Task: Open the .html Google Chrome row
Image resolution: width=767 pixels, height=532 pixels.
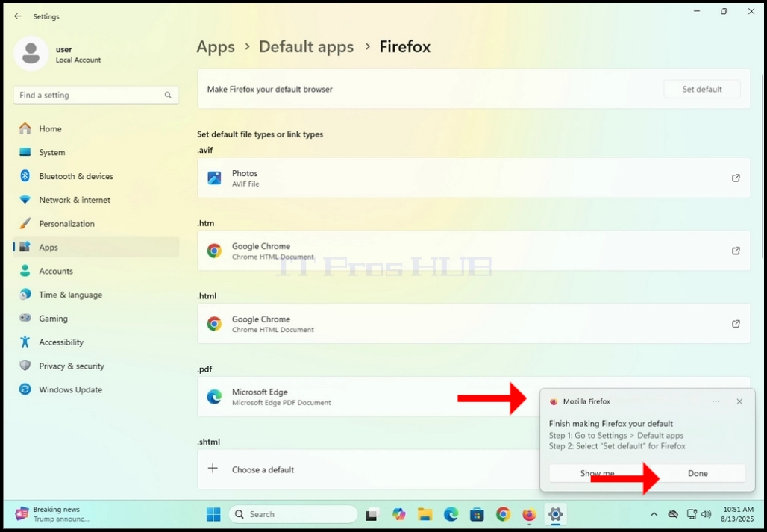Action: click(474, 324)
